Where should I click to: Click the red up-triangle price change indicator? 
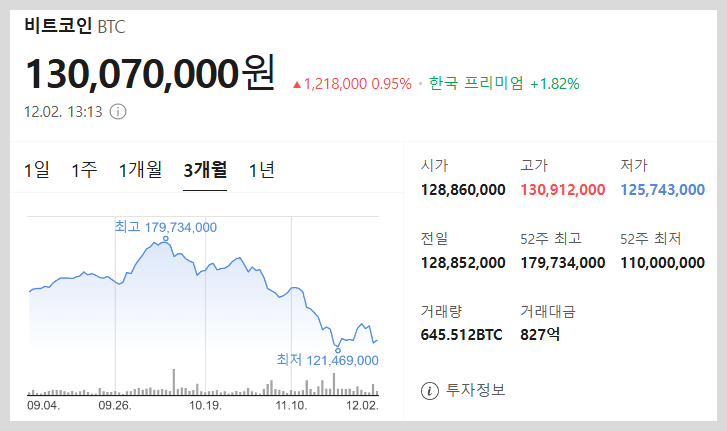click(296, 84)
